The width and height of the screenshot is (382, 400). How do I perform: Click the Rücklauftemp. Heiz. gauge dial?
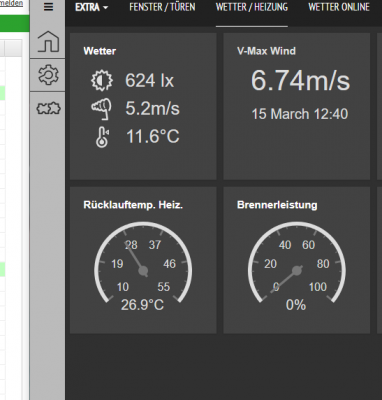(x=143, y=263)
